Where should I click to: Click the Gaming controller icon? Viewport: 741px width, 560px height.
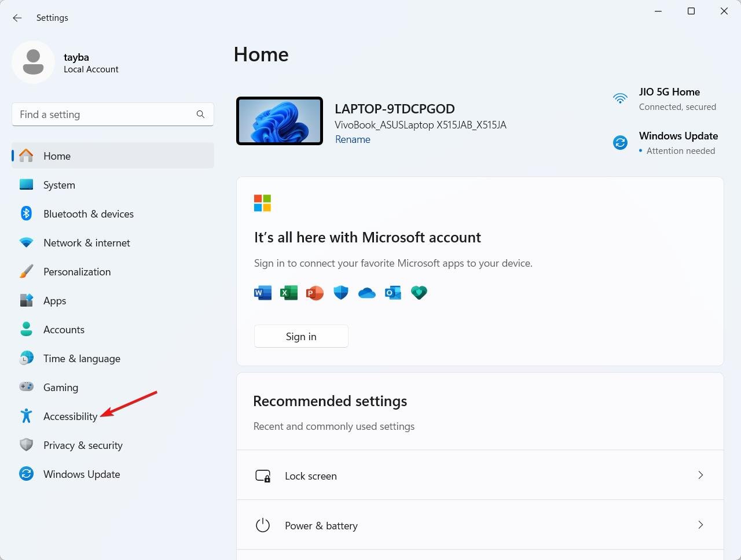26,386
